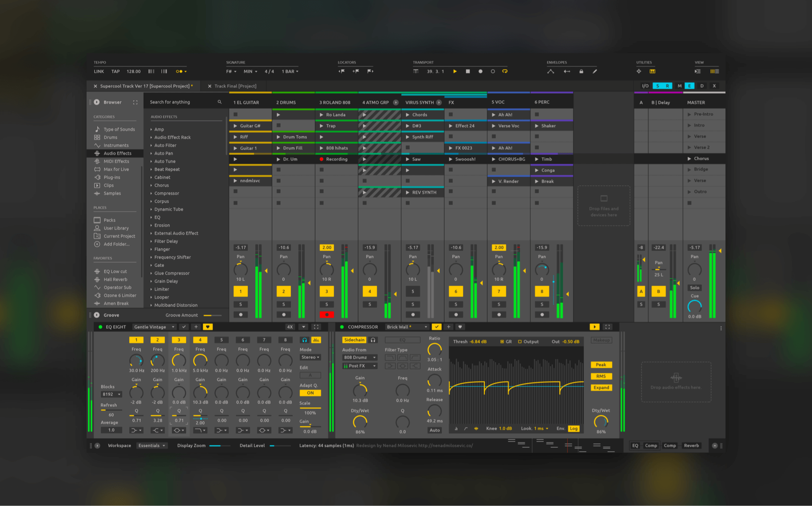The height and width of the screenshot is (506, 812).
Task: Click the transport Record circle icon
Action: (479, 71)
